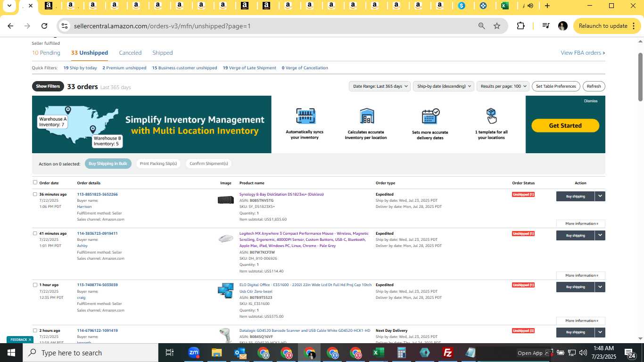
Task: Open the Chrome Extensions puzzle icon
Action: coord(521,26)
